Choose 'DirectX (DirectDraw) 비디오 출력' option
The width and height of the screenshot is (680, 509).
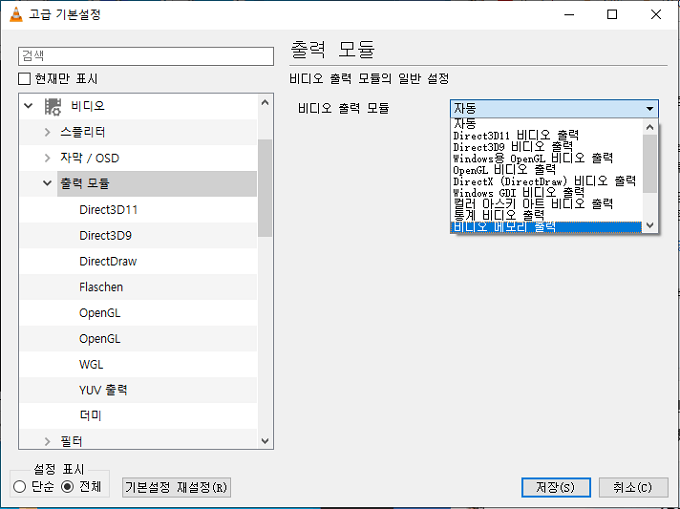pyautogui.click(x=544, y=181)
